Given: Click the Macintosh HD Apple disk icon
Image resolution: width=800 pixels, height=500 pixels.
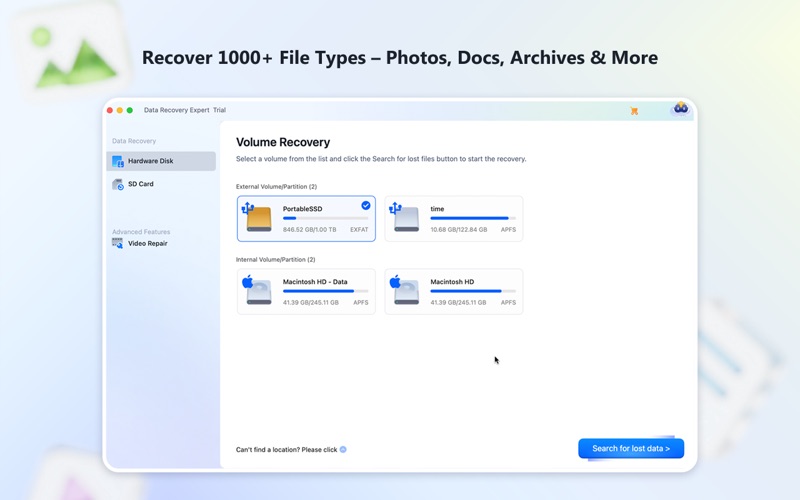Looking at the screenshot, I should pos(404,290).
